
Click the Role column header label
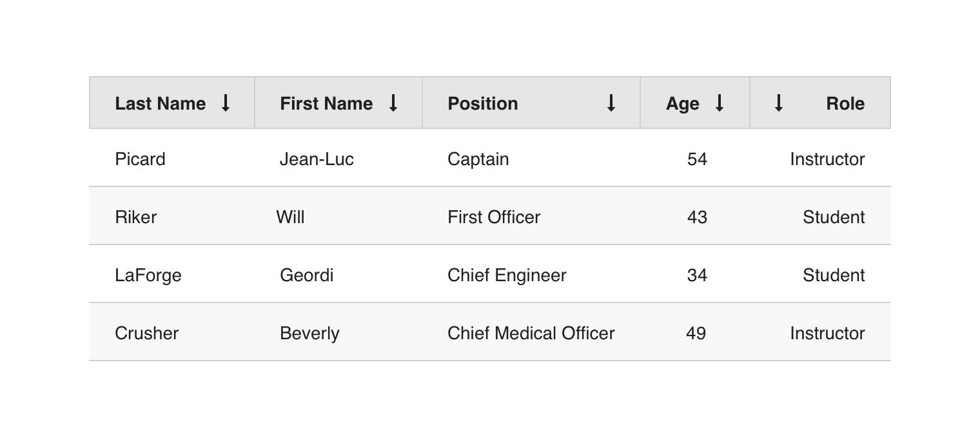(845, 104)
